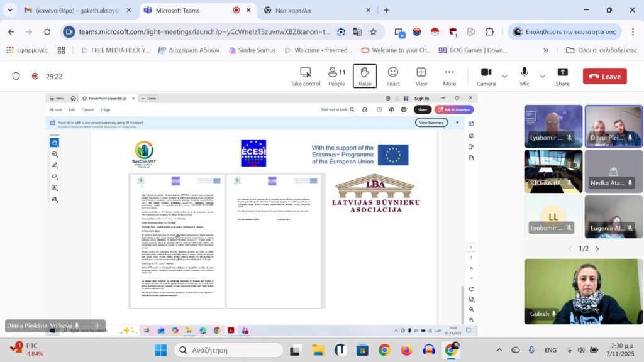Viewport: 644px width, 362px height.
Task: Click the Share screen icon
Action: (x=562, y=76)
